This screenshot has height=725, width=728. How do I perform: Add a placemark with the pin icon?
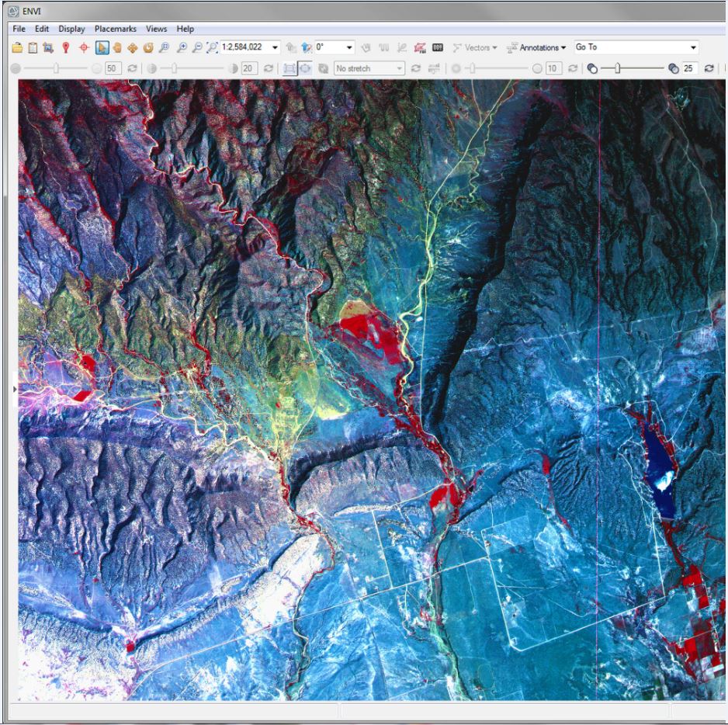tap(66, 47)
